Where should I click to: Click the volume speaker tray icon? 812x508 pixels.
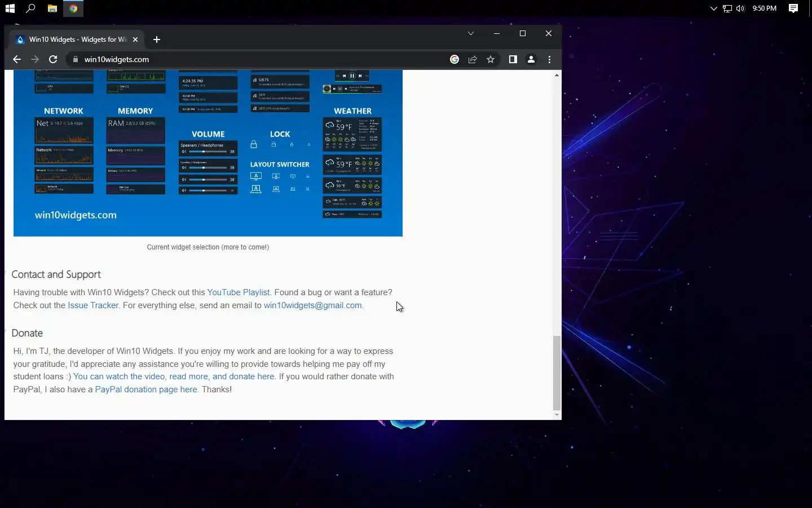click(x=740, y=8)
